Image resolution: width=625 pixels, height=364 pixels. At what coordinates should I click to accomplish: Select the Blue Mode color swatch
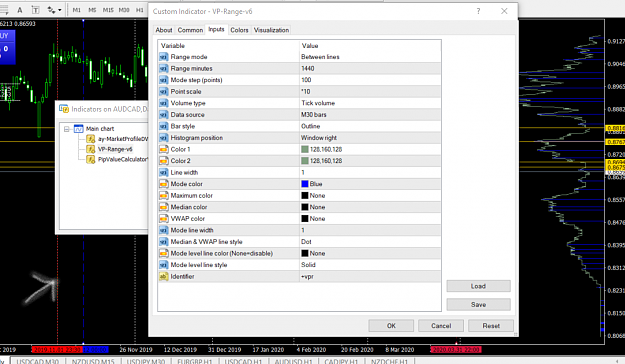(x=305, y=184)
